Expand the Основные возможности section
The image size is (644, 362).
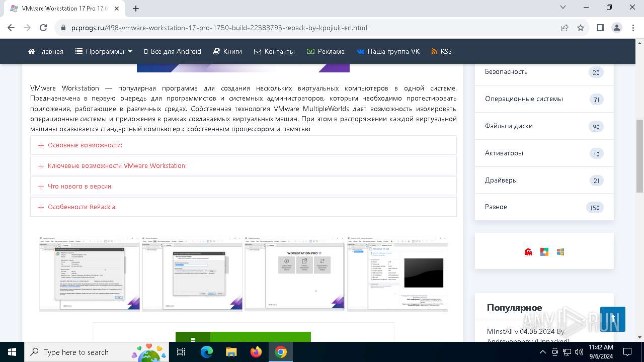244,145
